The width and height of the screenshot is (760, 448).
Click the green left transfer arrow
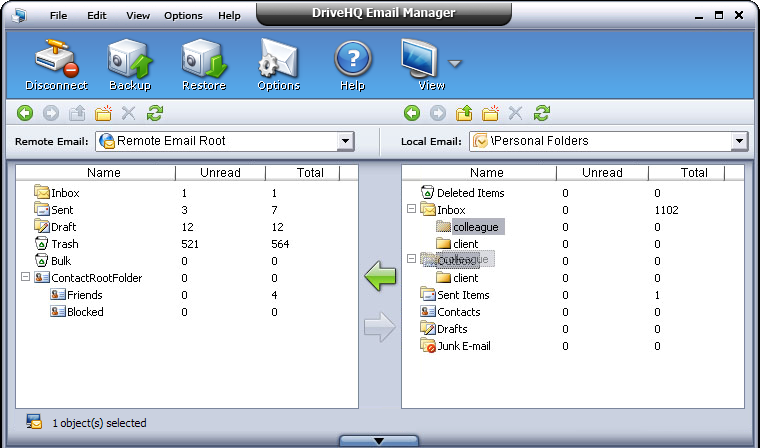[380, 275]
